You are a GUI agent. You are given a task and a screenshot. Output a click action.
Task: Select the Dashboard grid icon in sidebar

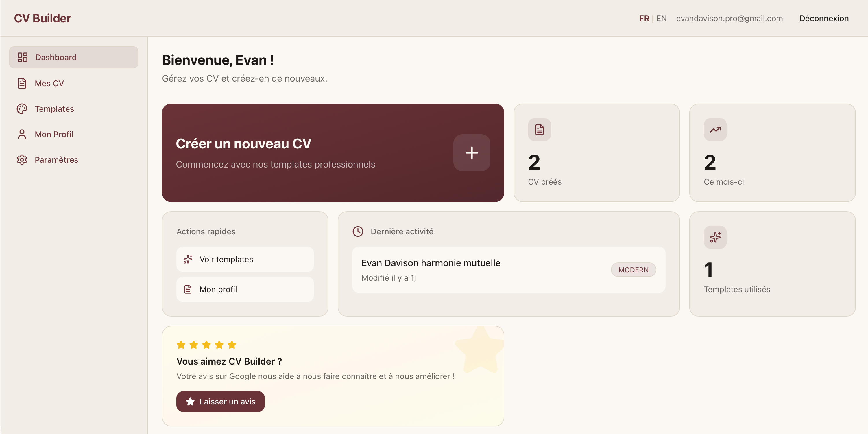pyautogui.click(x=22, y=57)
